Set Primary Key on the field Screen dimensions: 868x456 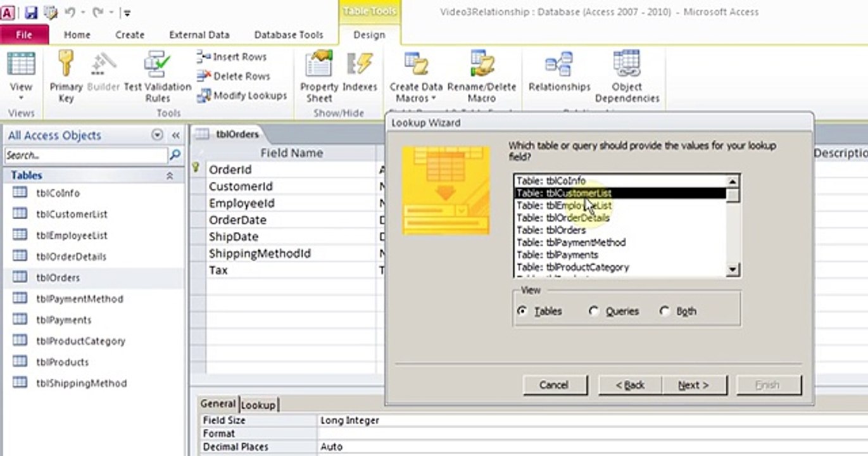[66, 77]
